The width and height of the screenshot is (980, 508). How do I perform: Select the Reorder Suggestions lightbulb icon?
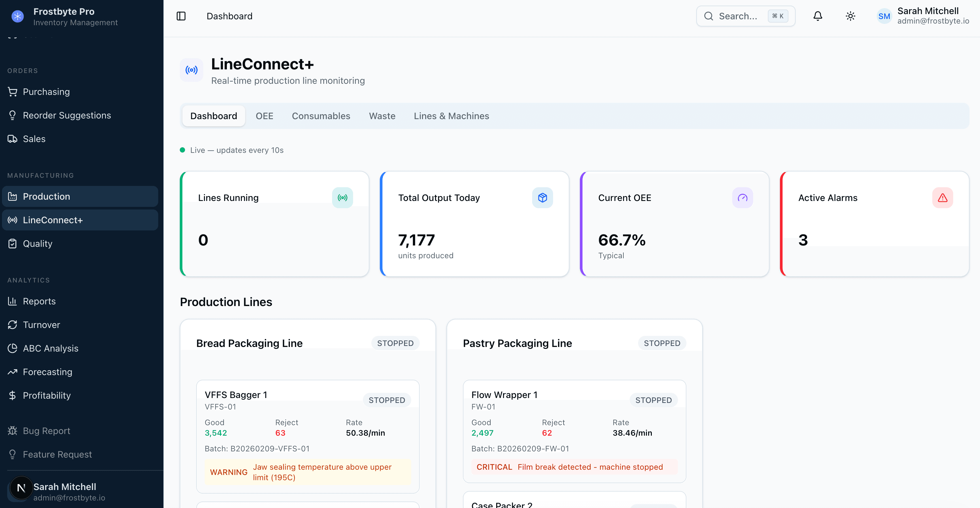[12, 115]
